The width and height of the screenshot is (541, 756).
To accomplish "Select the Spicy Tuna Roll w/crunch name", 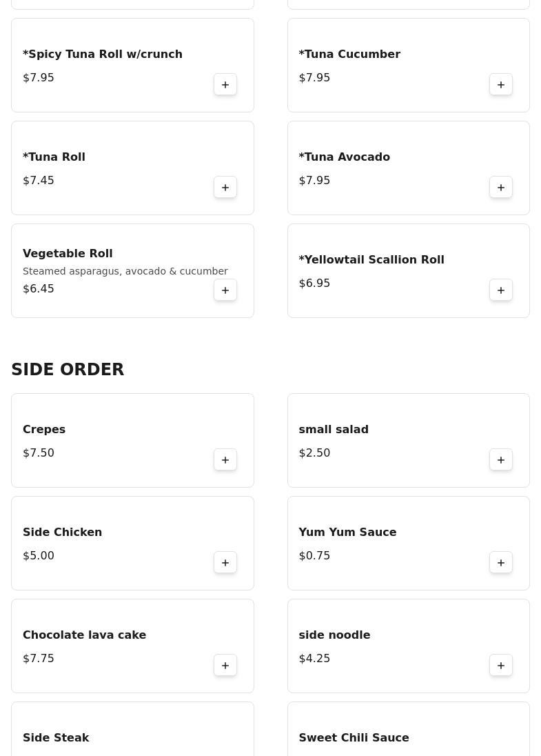I will 103,54.
